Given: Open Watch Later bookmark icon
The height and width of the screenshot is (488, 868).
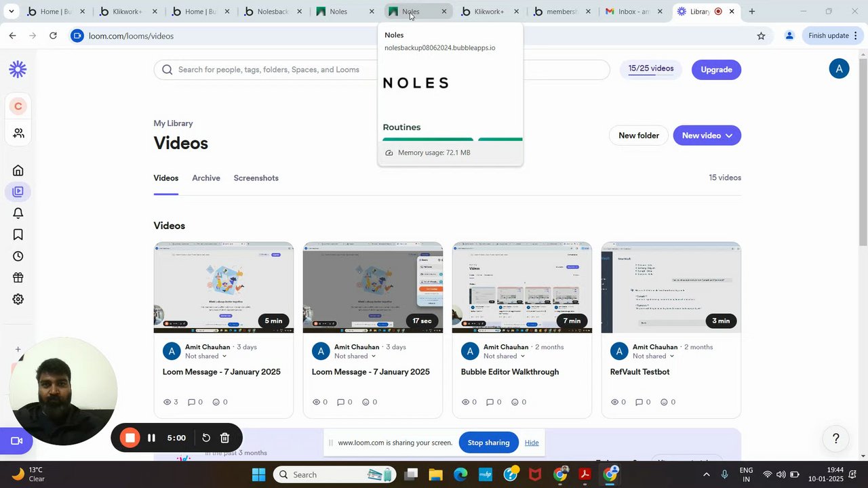Looking at the screenshot, I should pyautogui.click(x=18, y=235).
